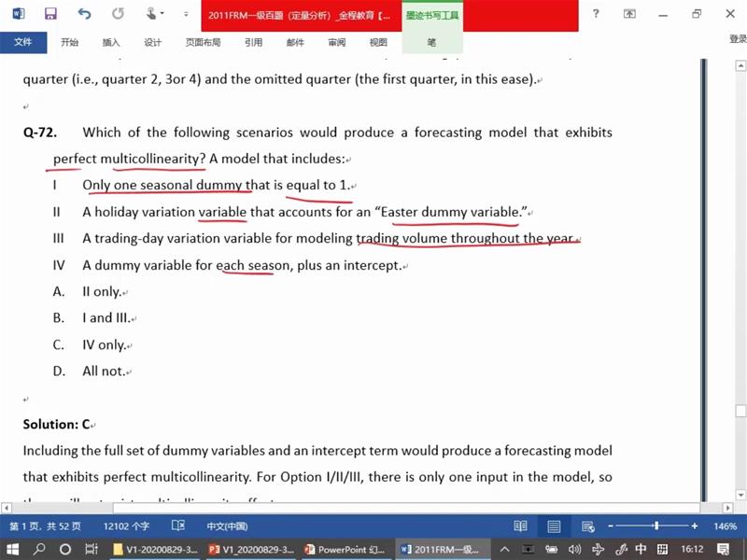Open Task View icon
The height and width of the screenshot is (560, 747).
92,549
